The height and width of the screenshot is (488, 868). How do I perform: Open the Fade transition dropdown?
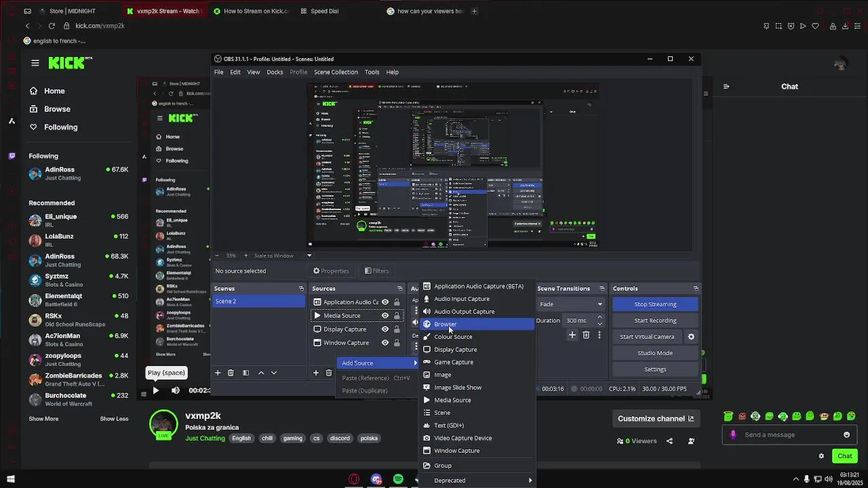click(570, 304)
